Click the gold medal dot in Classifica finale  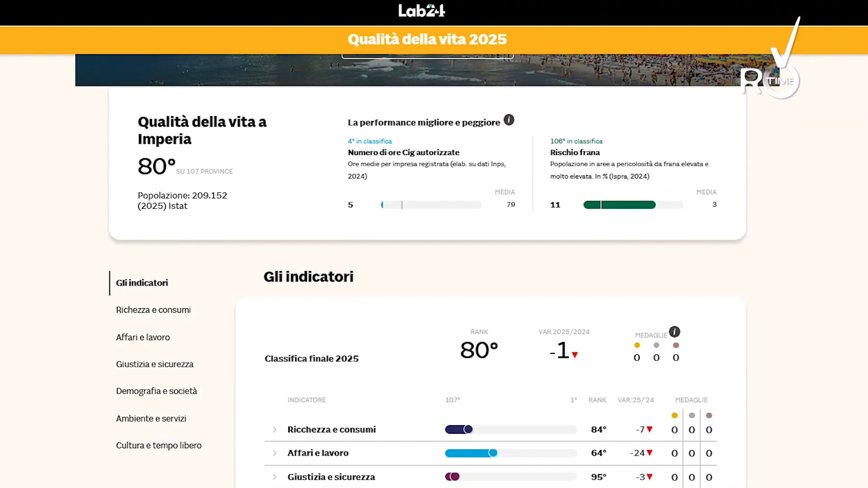(x=637, y=345)
